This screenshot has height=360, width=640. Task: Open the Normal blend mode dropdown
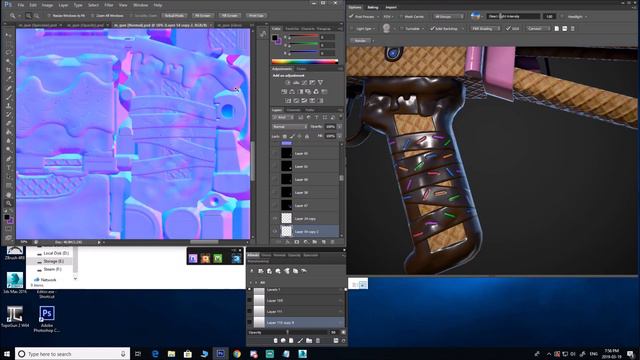pyautogui.click(x=290, y=127)
